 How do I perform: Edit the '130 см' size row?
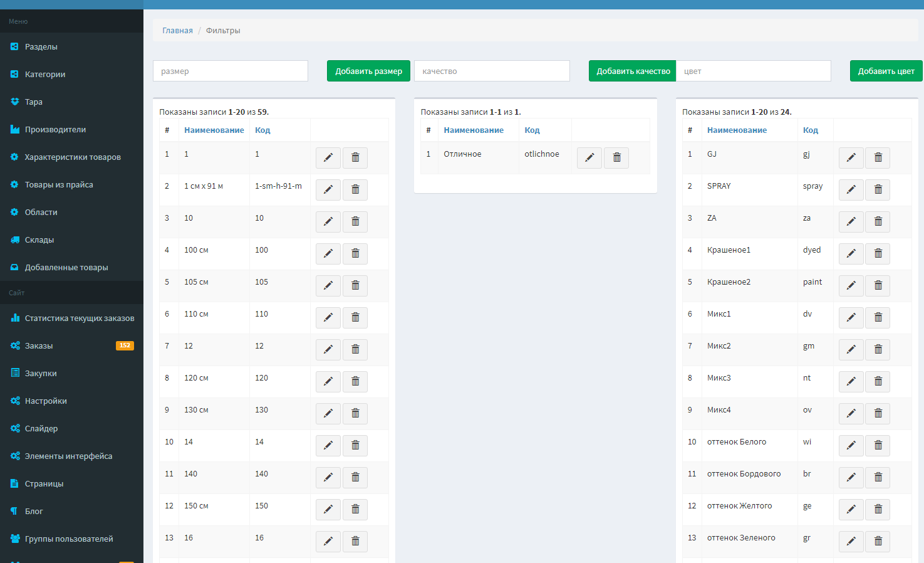tap(328, 413)
